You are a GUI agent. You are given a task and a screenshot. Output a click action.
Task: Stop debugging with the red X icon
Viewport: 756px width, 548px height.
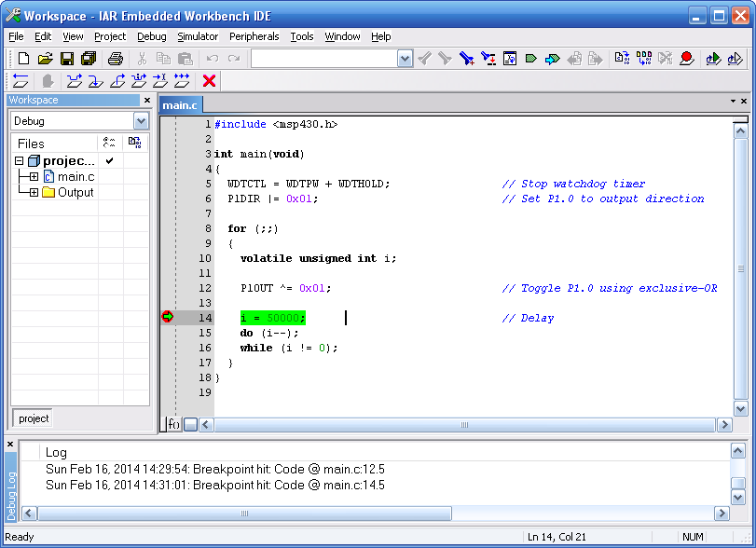pos(209,81)
